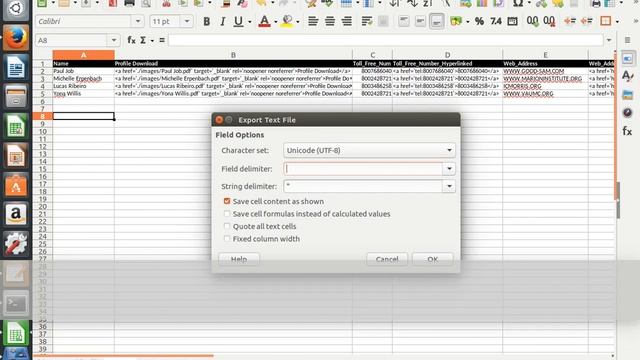Click the String delimiter input field
The width and height of the screenshot is (640, 360).
(363, 186)
